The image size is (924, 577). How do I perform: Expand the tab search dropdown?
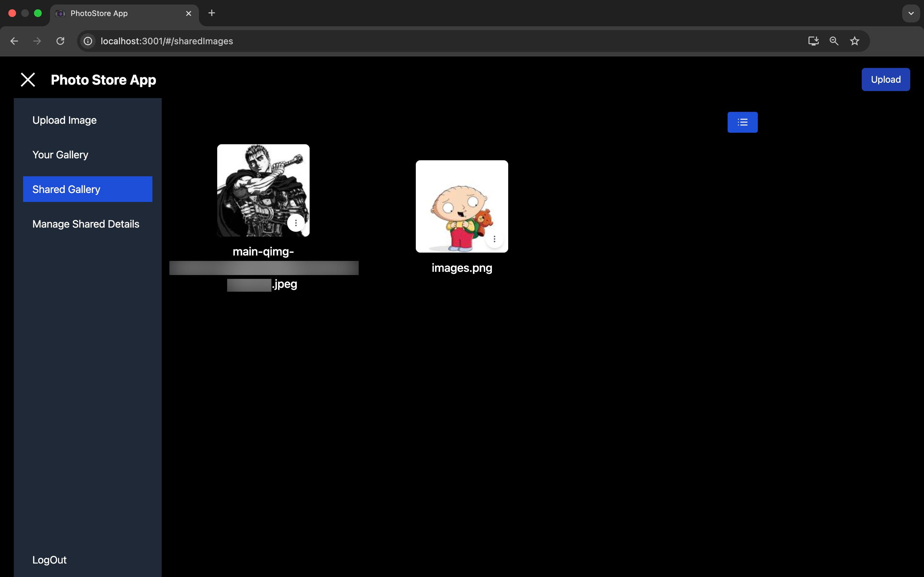click(911, 13)
